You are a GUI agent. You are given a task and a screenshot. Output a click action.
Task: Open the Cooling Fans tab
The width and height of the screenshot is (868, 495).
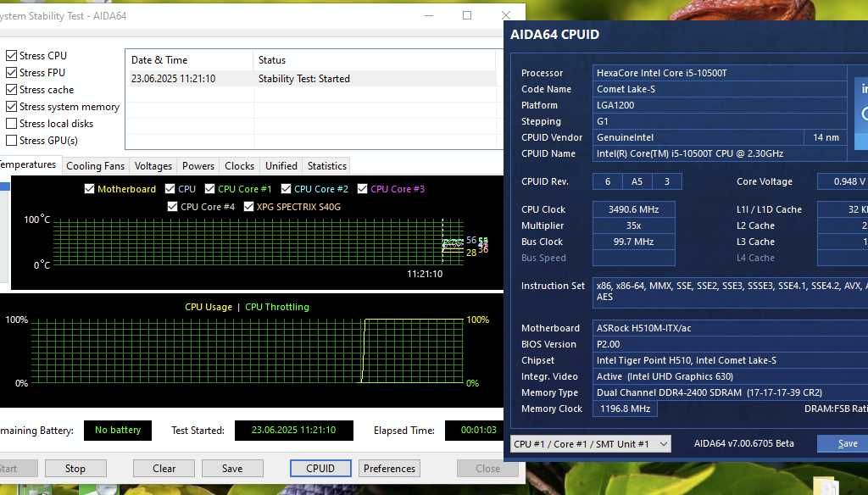(95, 166)
